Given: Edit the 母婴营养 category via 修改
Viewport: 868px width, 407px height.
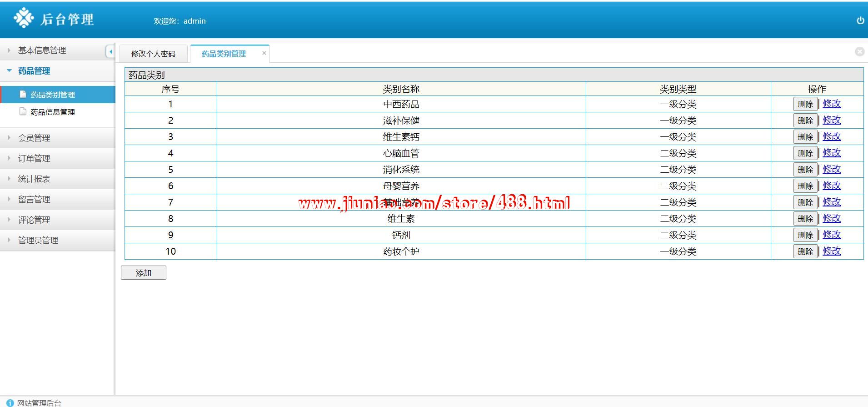Looking at the screenshot, I should [x=832, y=186].
